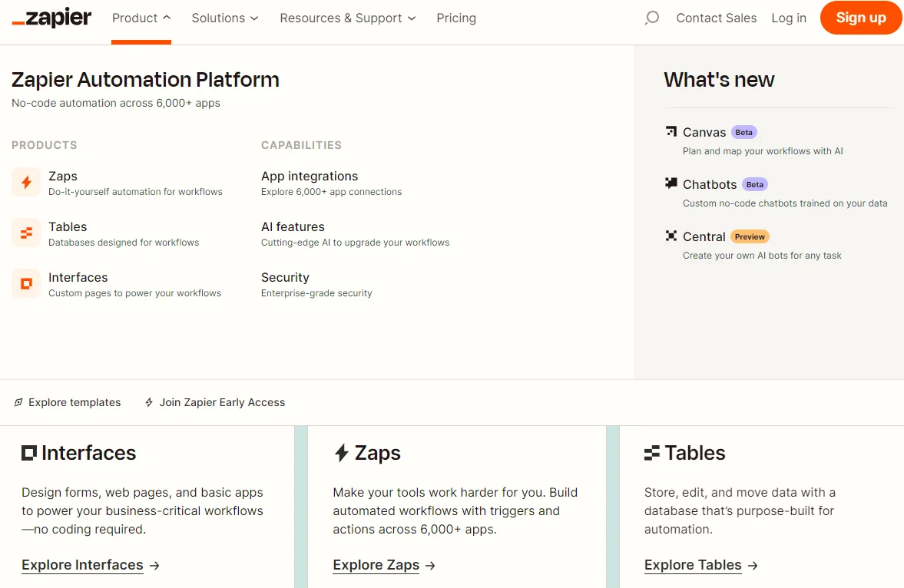Select the Zaps lightning bolt icon

click(25, 182)
